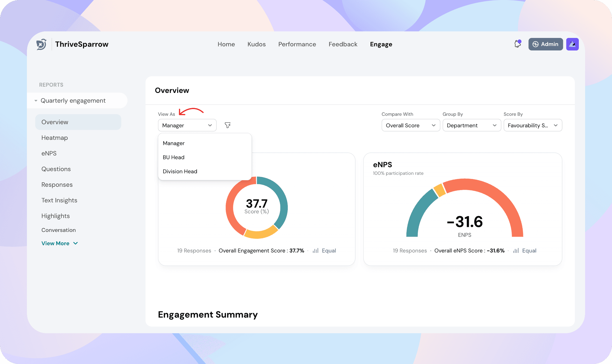
Task: Click the bar chart icon beside eNPS score
Action: point(516,251)
